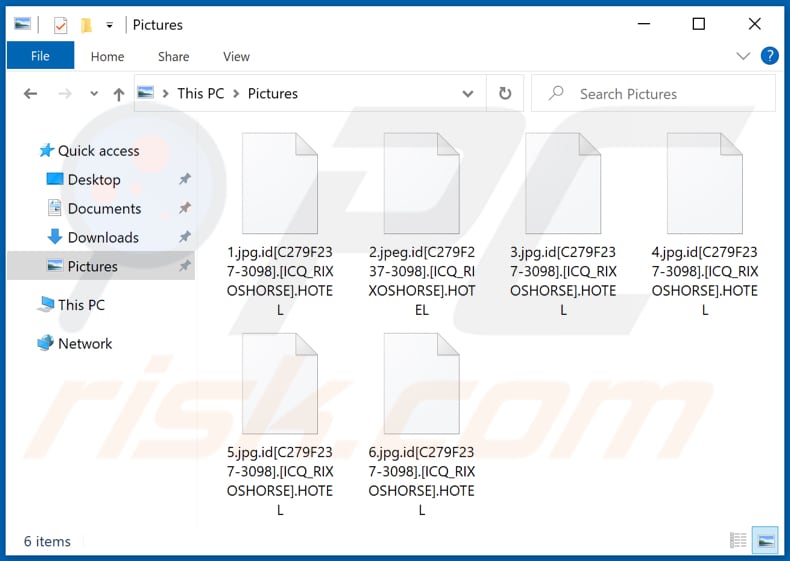This screenshot has width=790, height=561.
Task: Click This PC in the address breadcrumb
Action: coord(200,94)
